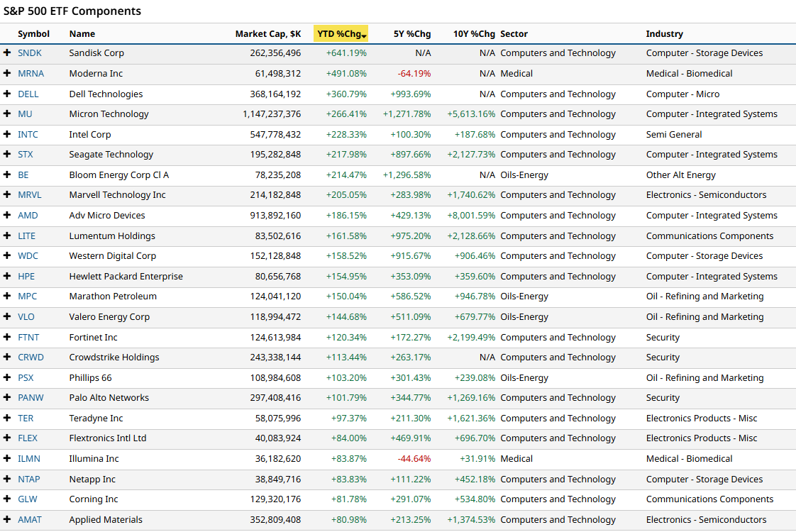Sort by the Name column header
The height and width of the screenshot is (532, 796).
coord(82,33)
